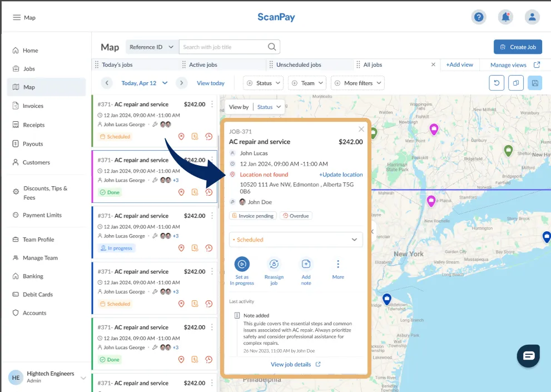551x392 pixels.
Task: Close the JOB-371 detail popup
Action: 361,129
